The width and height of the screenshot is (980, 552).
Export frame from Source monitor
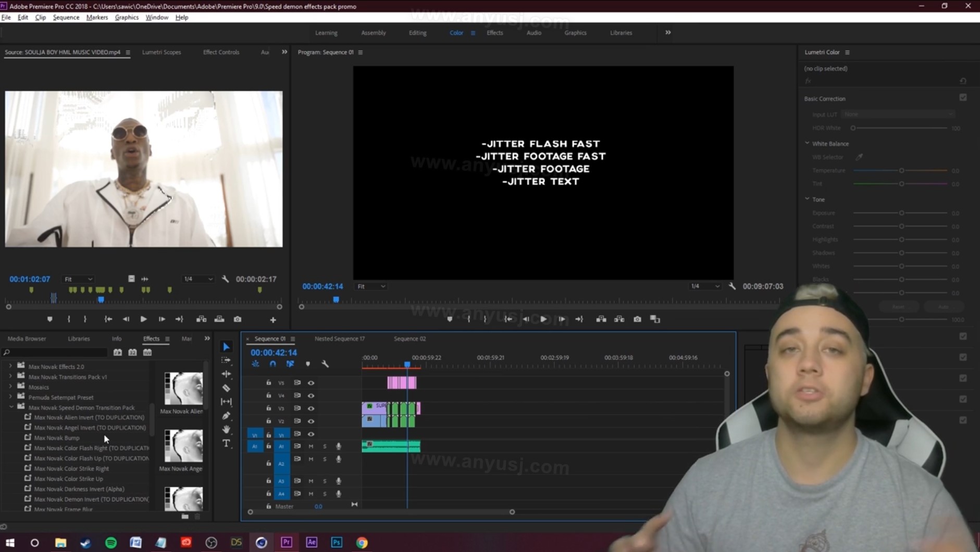(238, 319)
